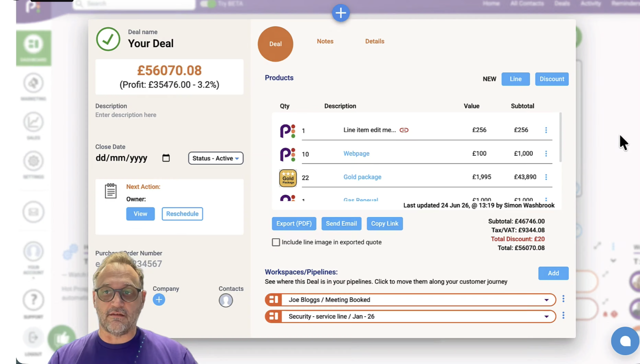Open the Webpage product link
The width and height of the screenshot is (640, 364).
(x=356, y=153)
